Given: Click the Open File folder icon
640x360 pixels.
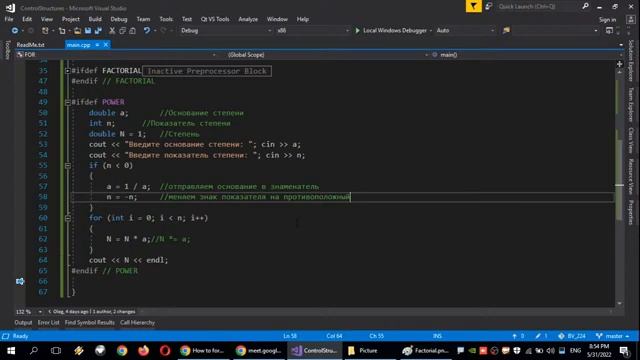Looking at the screenshot, I should tap(77, 31).
